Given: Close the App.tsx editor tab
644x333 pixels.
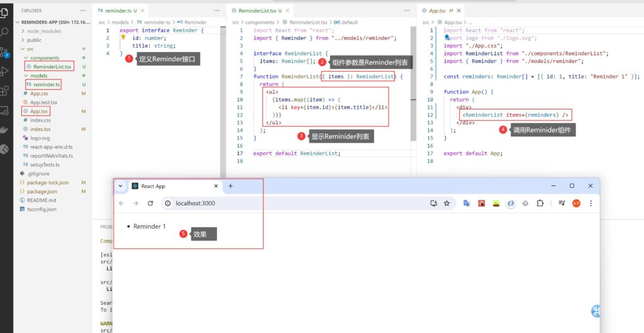Looking at the screenshot, I should pos(458,11).
